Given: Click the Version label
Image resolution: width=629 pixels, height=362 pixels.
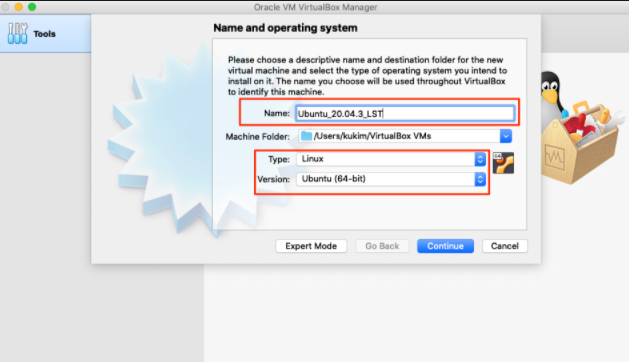Looking at the screenshot, I should point(274,179).
